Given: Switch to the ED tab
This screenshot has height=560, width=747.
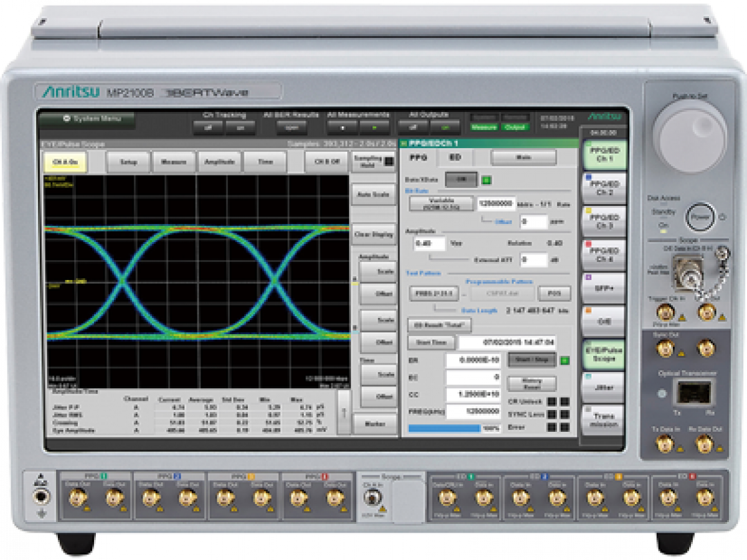Looking at the screenshot, I should click(x=455, y=157).
